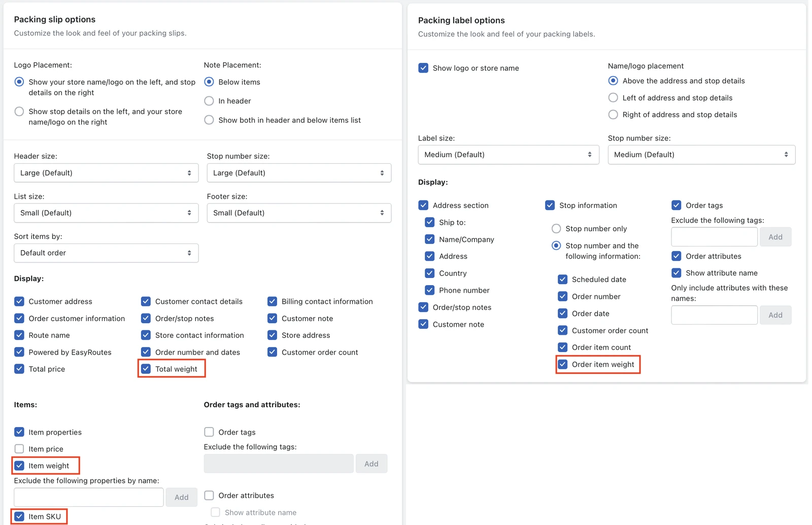Choose 'In header' note placement

(209, 101)
